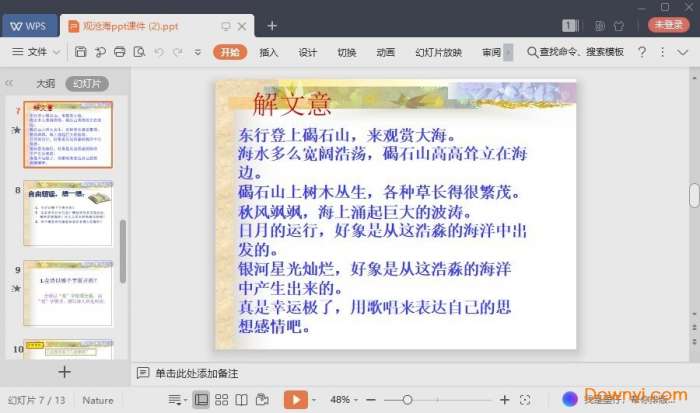Click the print icon in the toolbar
The height and width of the screenshot is (413, 700).
[120, 52]
